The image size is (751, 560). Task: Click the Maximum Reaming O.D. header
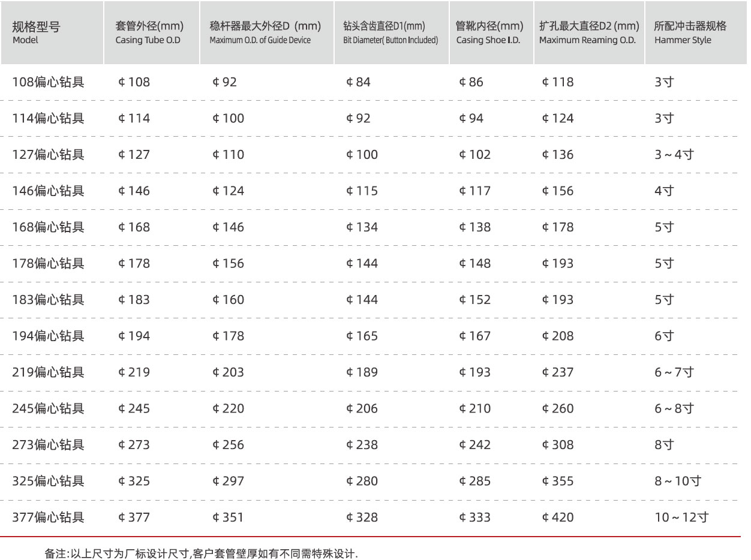click(588, 33)
